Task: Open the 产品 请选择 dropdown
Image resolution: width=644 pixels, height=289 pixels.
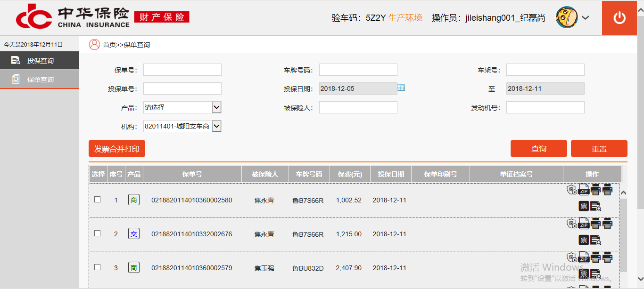Action: pos(182,107)
